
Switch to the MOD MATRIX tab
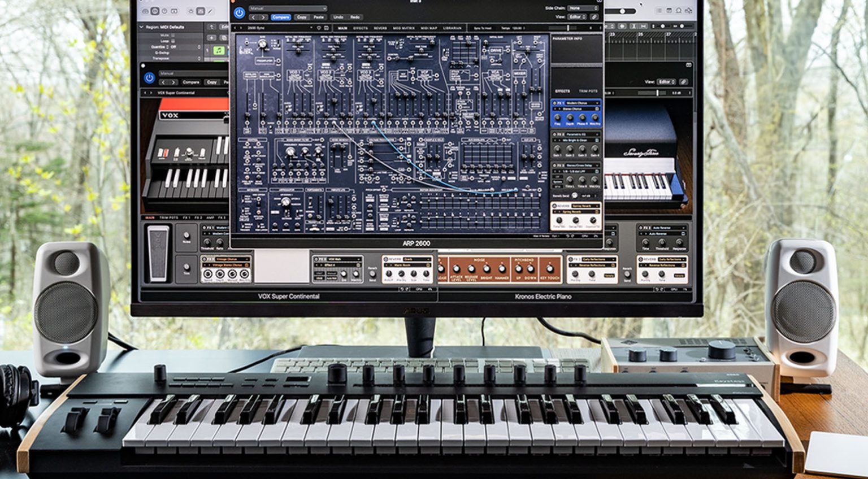click(403, 28)
